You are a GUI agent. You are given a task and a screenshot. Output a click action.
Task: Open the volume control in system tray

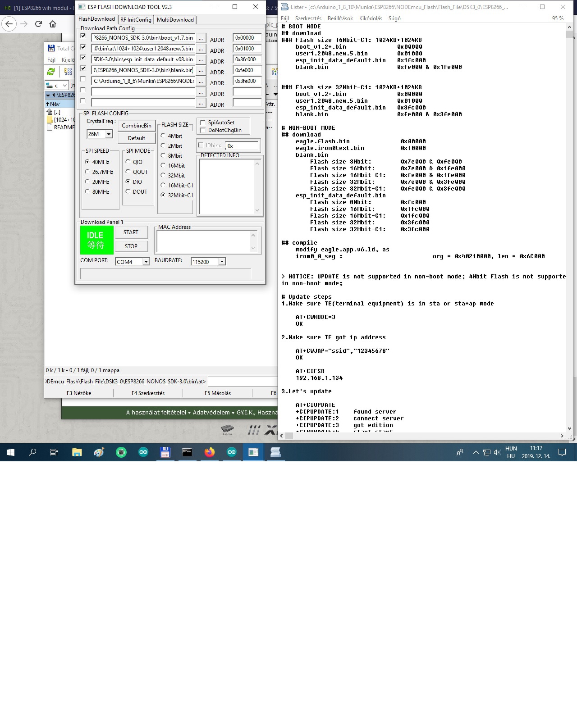pyautogui.click(x=497, y=452)
